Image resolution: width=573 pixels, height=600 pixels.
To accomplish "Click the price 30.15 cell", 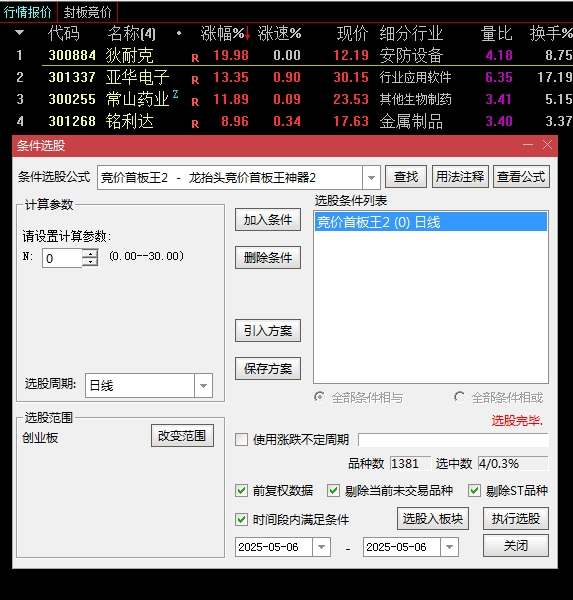I will [x=351, y=77].
